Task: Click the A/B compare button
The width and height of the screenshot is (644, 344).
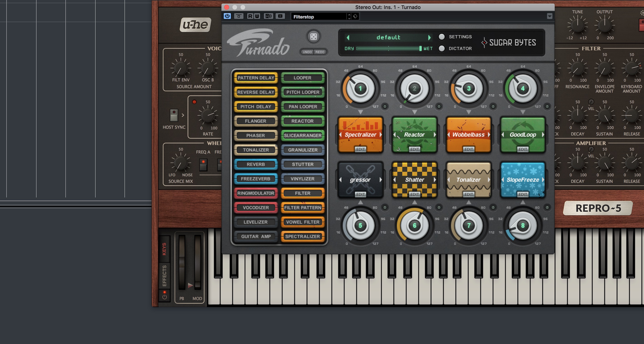Action: tap(269, 16)
